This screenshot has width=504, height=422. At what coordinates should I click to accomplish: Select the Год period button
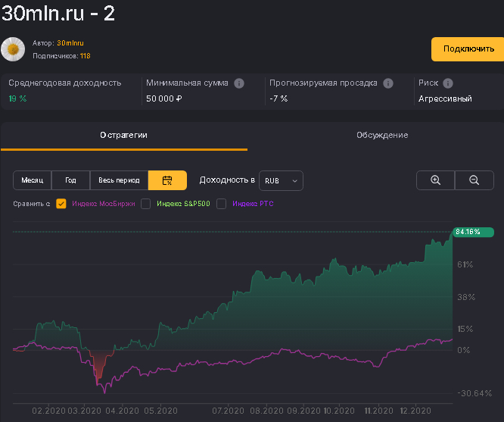pyautogui.click(x=70, y=180)
